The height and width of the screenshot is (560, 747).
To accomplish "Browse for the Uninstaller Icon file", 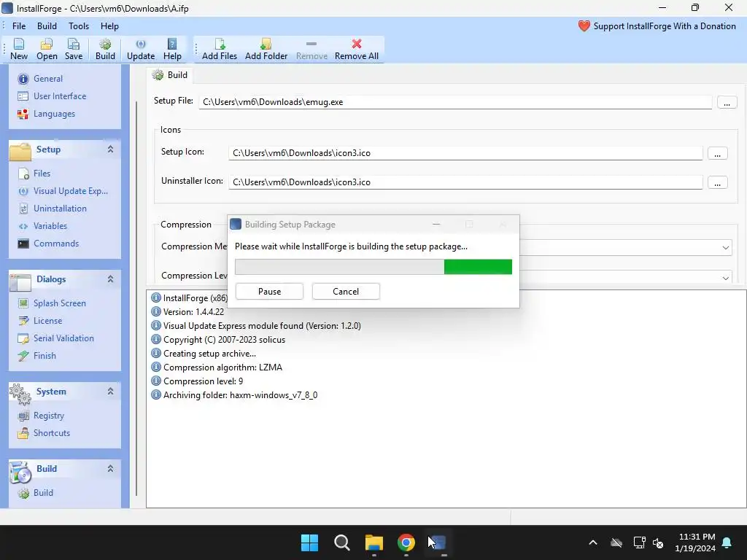I will pos(717,182).
